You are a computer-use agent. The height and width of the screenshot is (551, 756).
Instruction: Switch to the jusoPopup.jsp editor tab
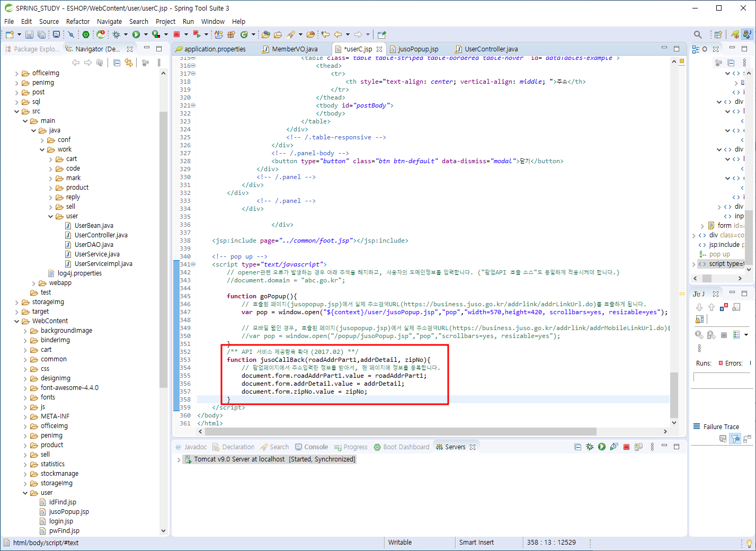pos(414,49)
